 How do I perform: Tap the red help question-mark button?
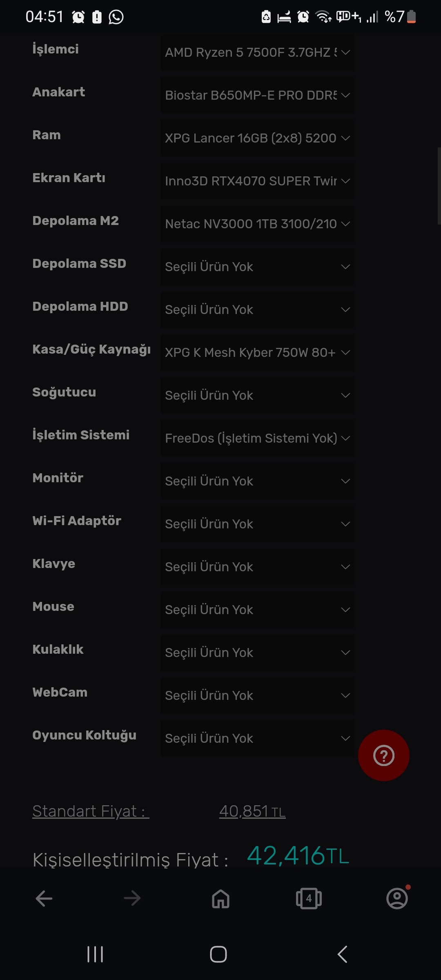(383, 755)
